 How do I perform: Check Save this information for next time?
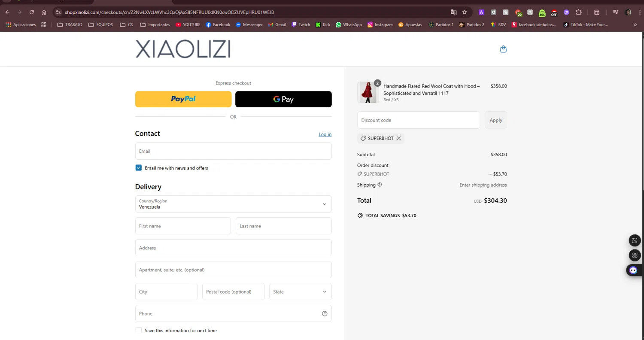[x=138, y=330]
